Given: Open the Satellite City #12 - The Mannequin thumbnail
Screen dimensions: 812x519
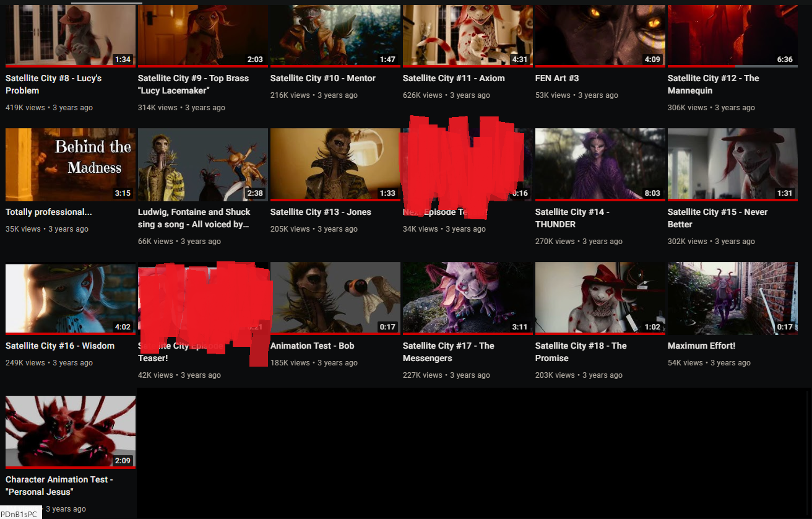Looking at the screenshot, I should point(733,35).
